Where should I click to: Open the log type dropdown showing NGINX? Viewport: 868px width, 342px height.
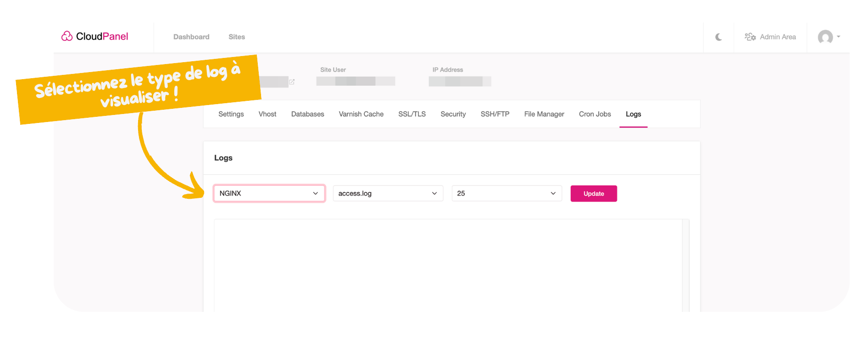[269, 193]
